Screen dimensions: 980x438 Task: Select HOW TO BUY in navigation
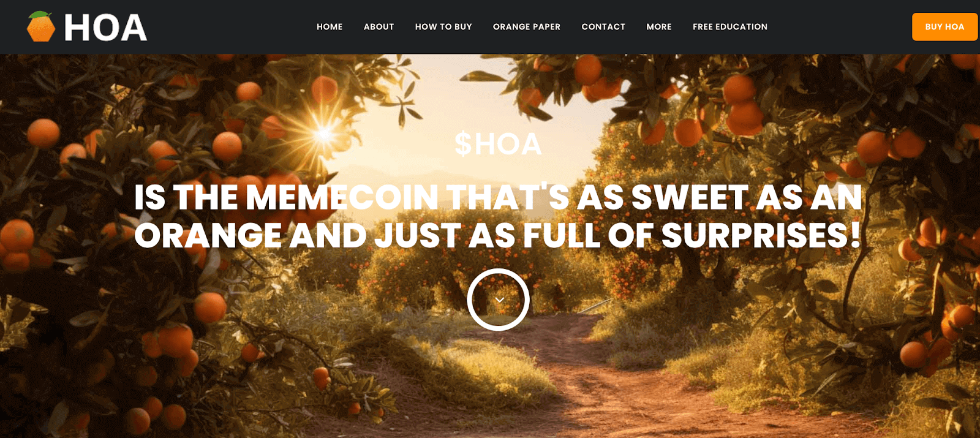coord(443,27)
